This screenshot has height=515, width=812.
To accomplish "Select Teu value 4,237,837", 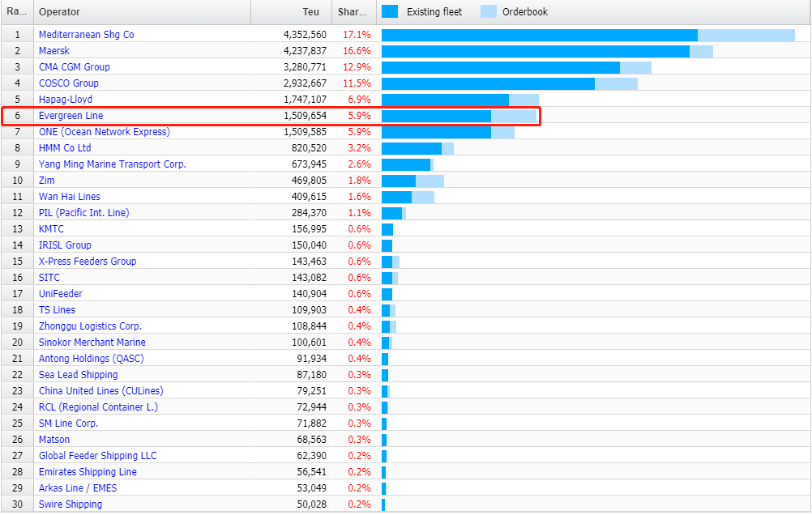I will point(305,51).
